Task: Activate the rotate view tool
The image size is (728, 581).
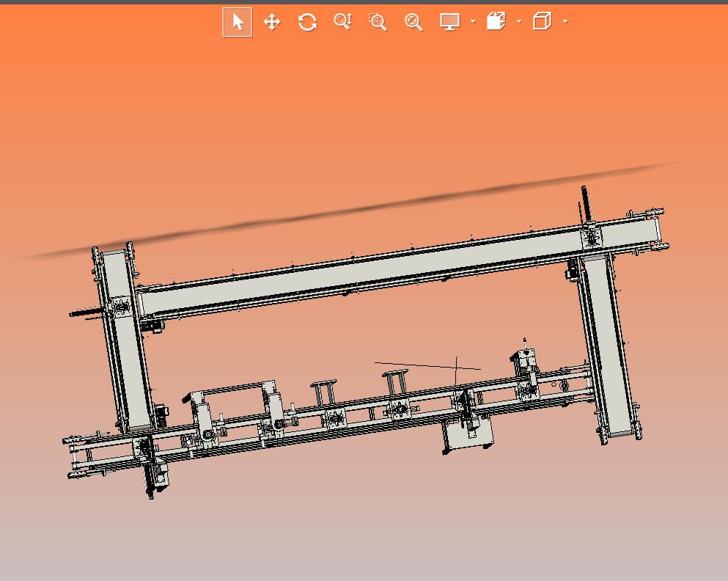Action: (x=307, y=22)
